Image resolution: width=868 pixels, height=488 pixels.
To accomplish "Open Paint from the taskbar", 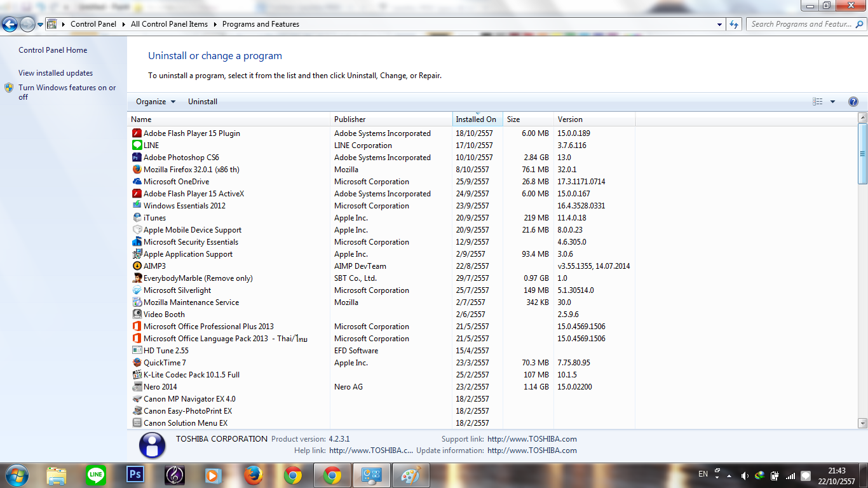I will click(411, 475).
